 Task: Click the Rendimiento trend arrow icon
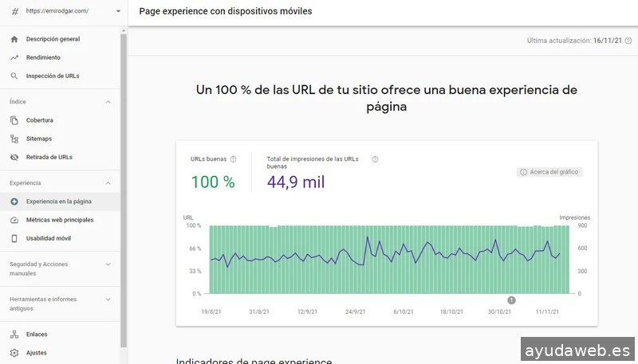click(14, 57)
